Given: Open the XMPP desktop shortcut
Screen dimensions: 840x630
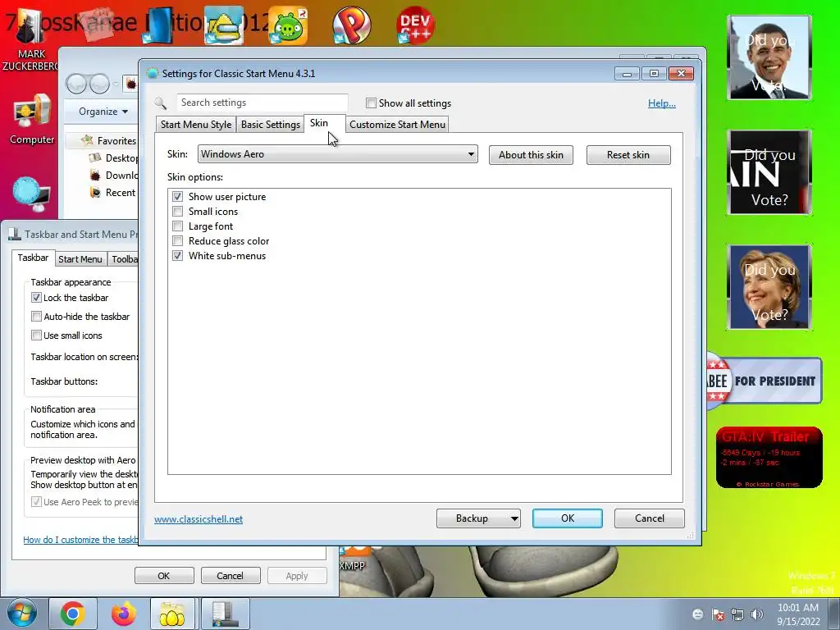Looking at the screenshot, I should [354, 558].
